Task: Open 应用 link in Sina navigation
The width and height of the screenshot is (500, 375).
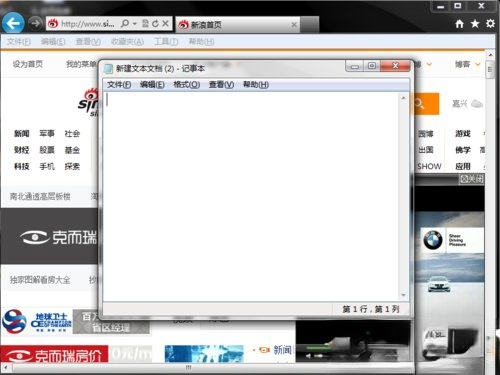Action: coord(463,166)
